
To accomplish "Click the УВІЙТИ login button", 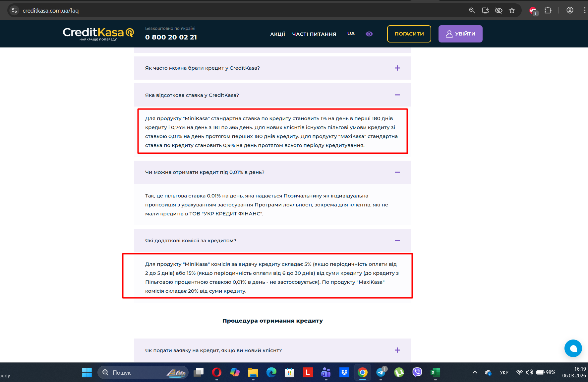I will pos(460,34).
